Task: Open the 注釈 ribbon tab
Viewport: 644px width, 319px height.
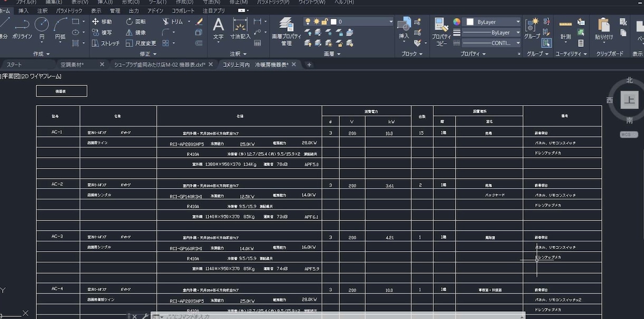Action: tap(42, 11)
